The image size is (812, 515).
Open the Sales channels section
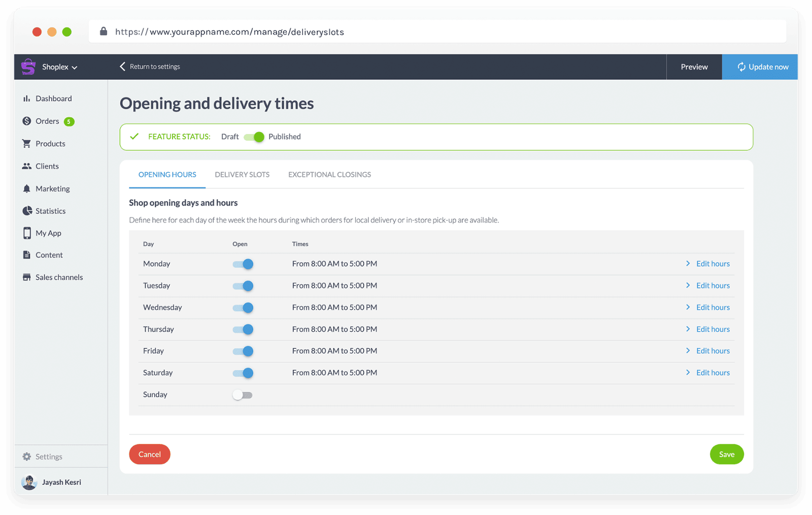pyautogui.click(x=59, y=277)
